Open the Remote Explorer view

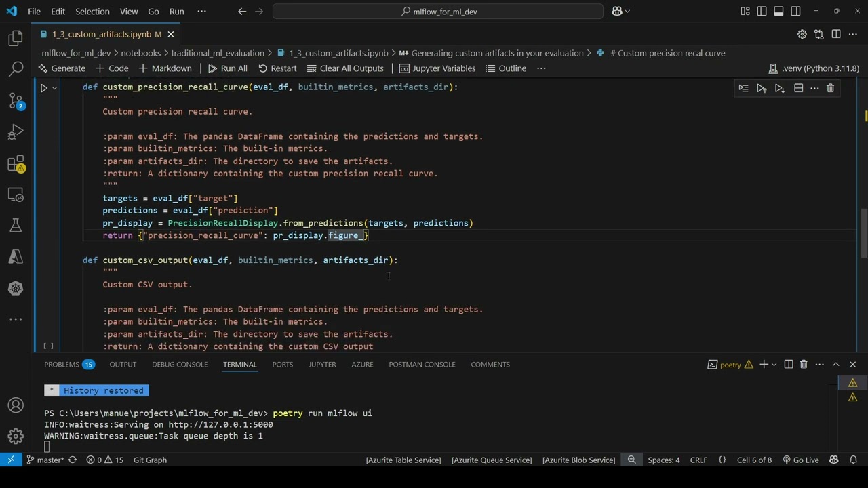click(x=16, y=195)
